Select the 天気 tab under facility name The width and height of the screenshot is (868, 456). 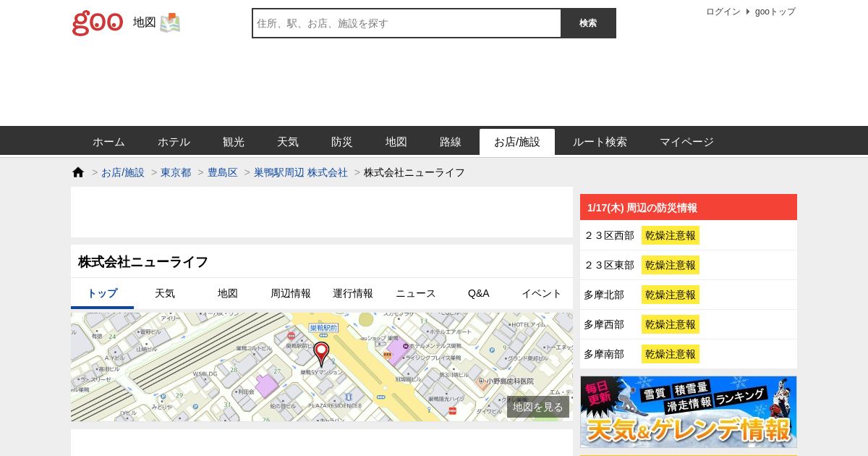tap(165, 293)
